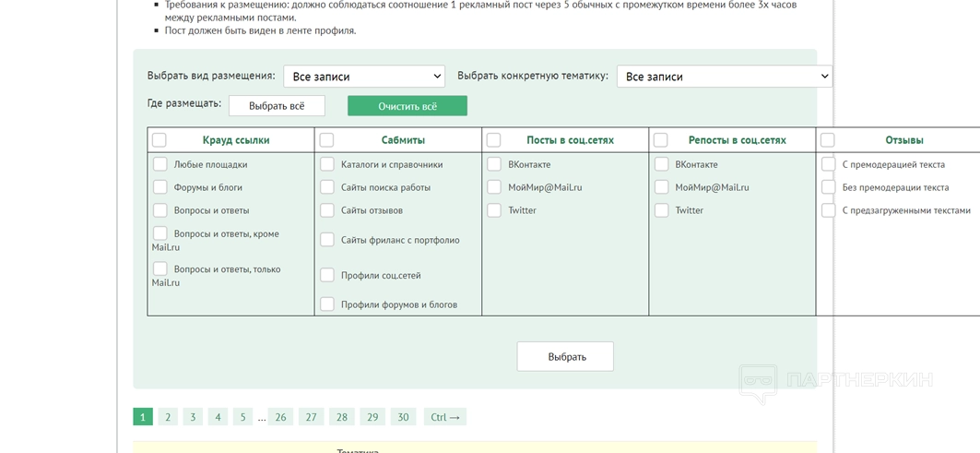Image resolution: width=980 pixels, height=453 pixels.
Task: Go to page 29
Action: point(372,417)
